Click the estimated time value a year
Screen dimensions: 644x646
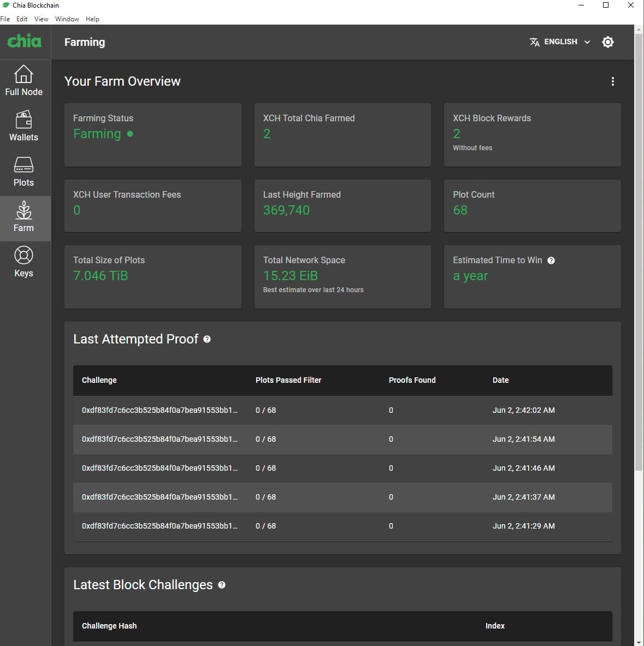pyautogui.click(x=470, y=276)
